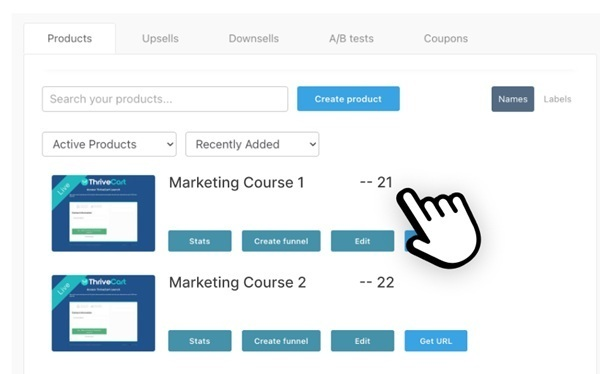Create funnel for Marketing Course 1

[x=281, y=241]
